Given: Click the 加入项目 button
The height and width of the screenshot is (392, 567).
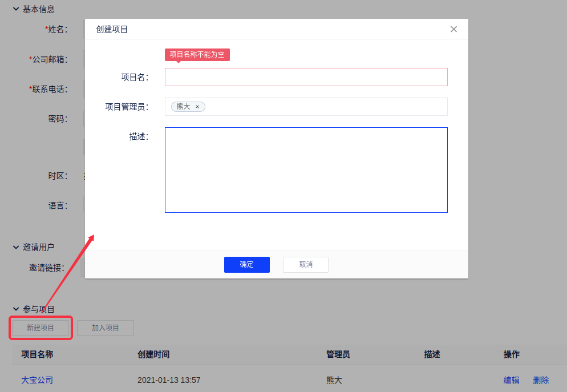Looking at the screenshot, I should [106, 328].
